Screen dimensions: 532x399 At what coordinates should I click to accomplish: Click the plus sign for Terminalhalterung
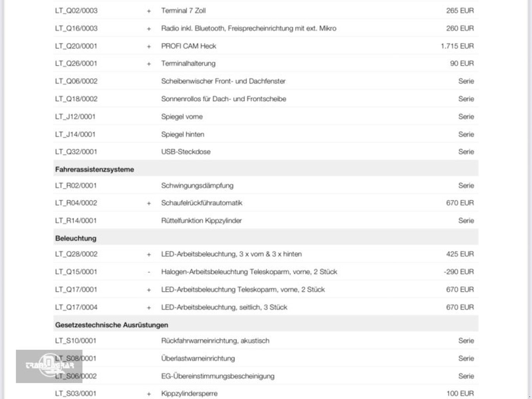149,64
